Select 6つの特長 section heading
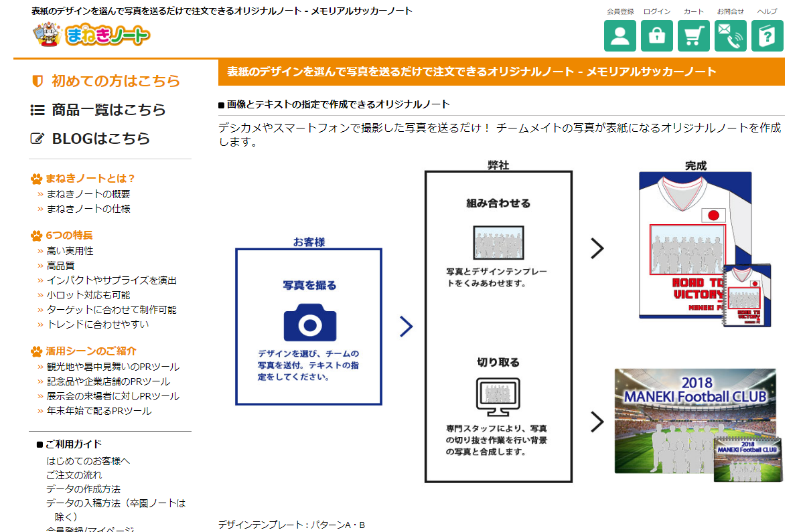This screenshot has height=532, width=803. point(69,236)
